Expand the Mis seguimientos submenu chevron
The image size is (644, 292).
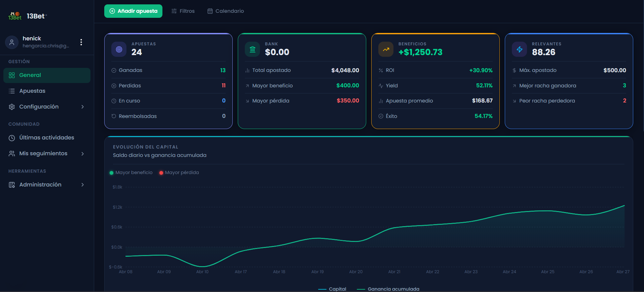(x=82, y=154)
